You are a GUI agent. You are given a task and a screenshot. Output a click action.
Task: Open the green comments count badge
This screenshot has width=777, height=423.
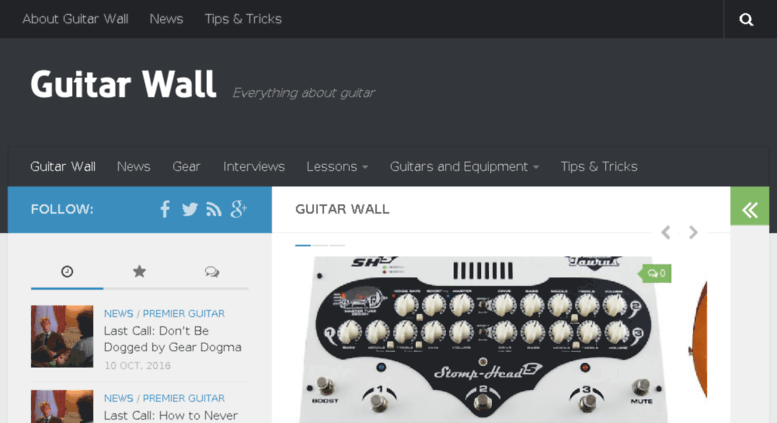click(657, 273)
